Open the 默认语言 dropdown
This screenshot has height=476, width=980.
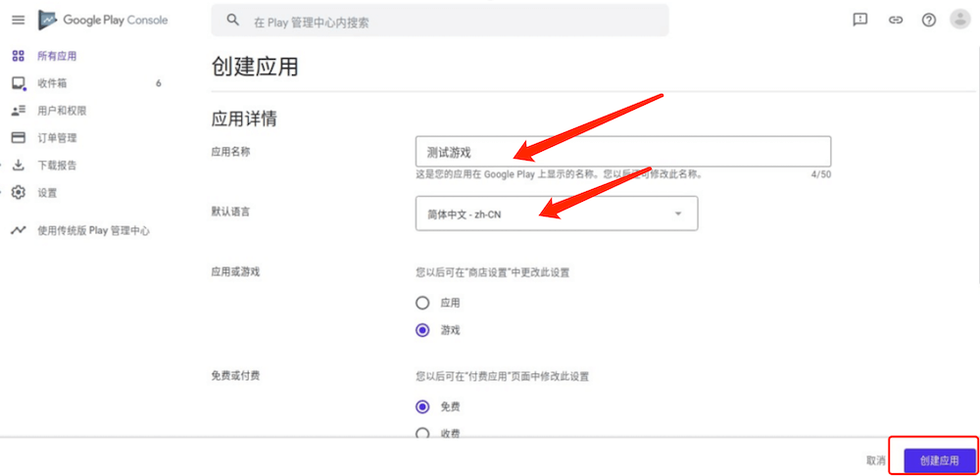pos(556,214)
